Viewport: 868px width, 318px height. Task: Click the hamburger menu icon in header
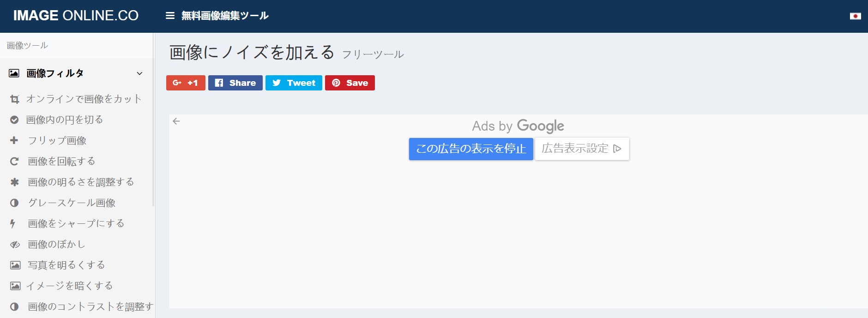tap(170, 16)
